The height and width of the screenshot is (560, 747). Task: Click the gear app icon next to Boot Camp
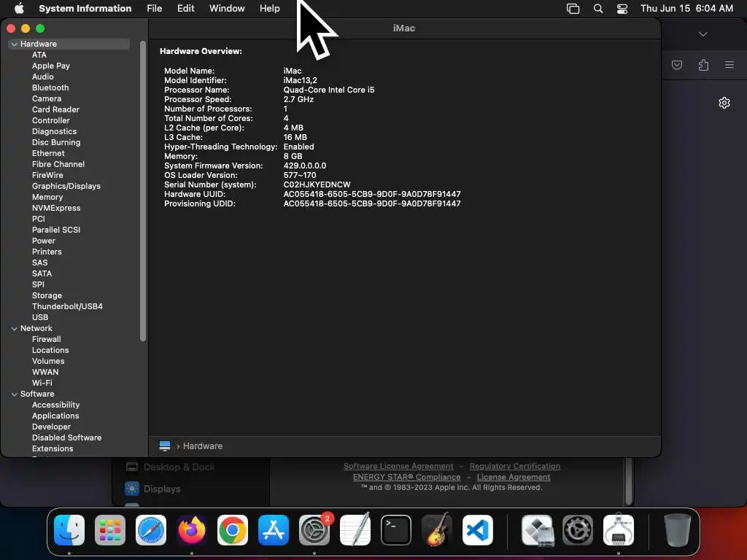578,530
